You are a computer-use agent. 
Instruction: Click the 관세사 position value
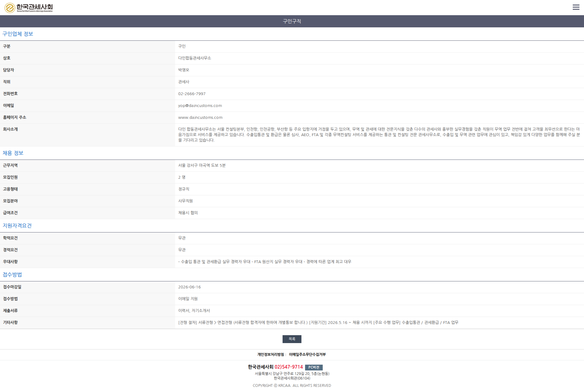183,82
